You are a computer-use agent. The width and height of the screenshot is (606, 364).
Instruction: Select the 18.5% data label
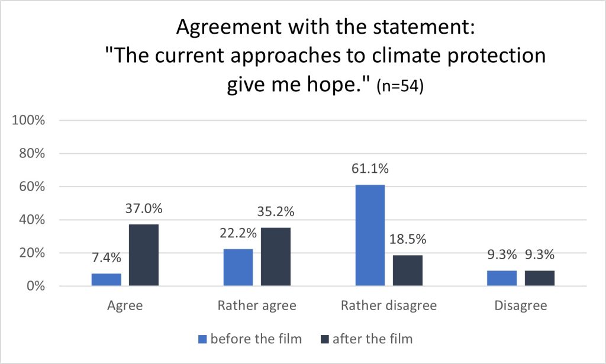[407, 240]
